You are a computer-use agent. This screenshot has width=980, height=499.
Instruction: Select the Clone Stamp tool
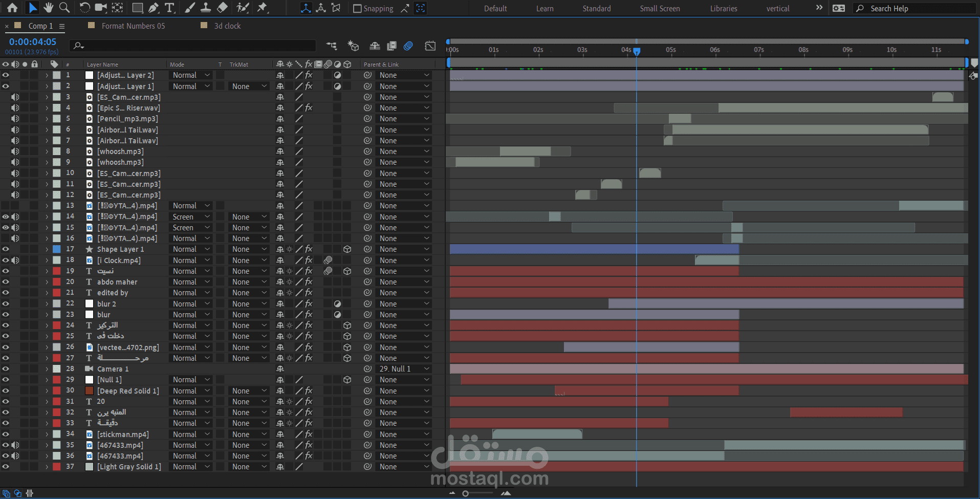click(206, 8)
